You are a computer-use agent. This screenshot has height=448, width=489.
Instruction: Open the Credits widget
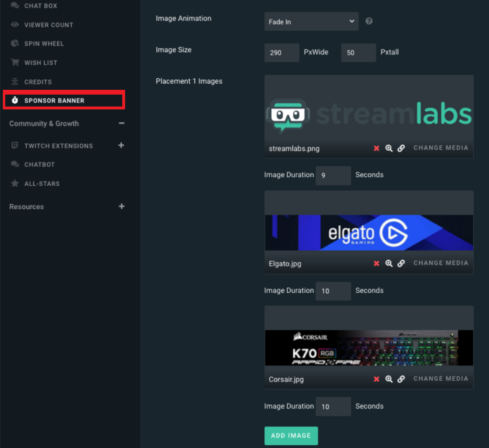pyautogui.click(x=38, y=82)
